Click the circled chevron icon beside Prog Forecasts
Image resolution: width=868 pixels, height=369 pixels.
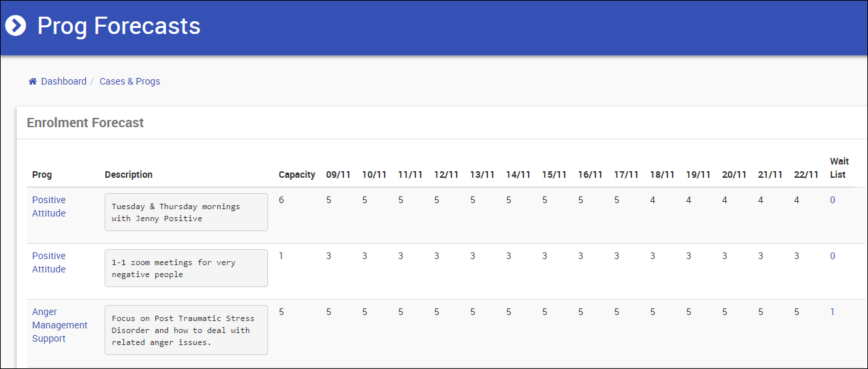point(15,26)
